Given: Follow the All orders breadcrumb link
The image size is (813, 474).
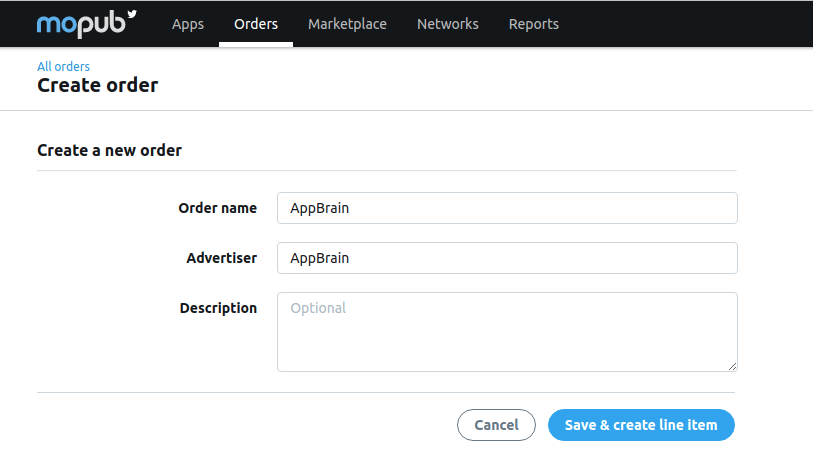Looking at the screenshot, I should (63, 66).
